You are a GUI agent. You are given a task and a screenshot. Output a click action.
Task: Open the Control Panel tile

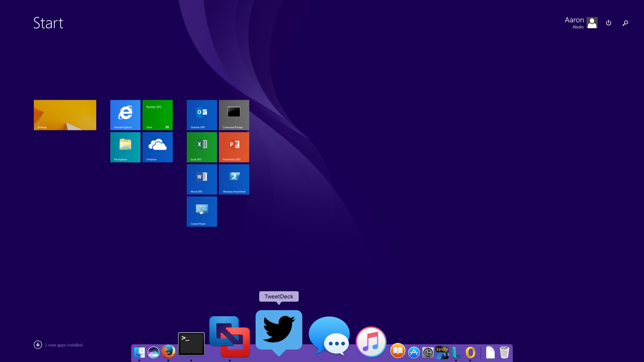pyautogui.click(x=202, y=212)
